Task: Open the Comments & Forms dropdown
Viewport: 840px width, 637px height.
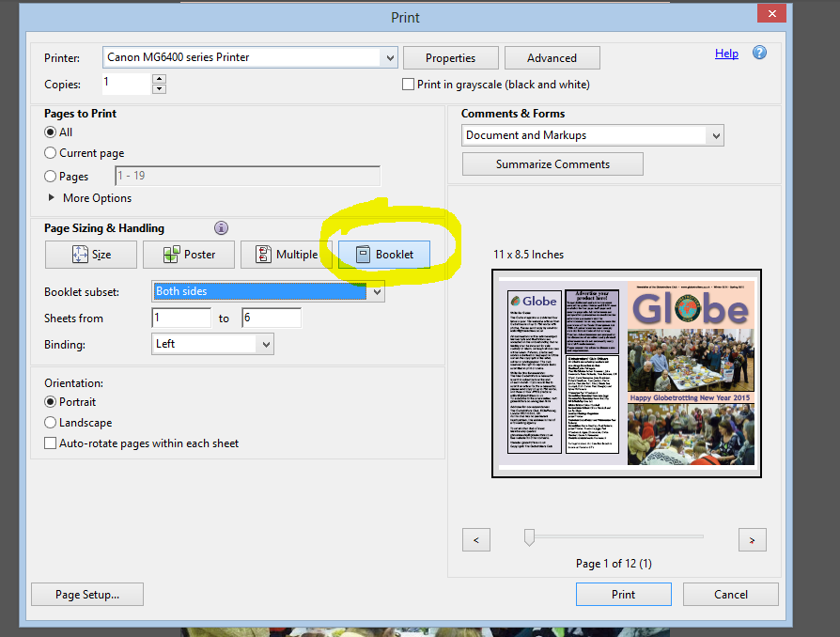Action: click(718, 134)
